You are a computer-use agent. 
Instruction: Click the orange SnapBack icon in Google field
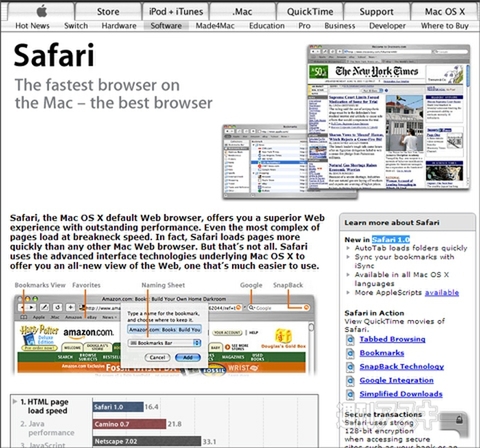coord(306,308)
